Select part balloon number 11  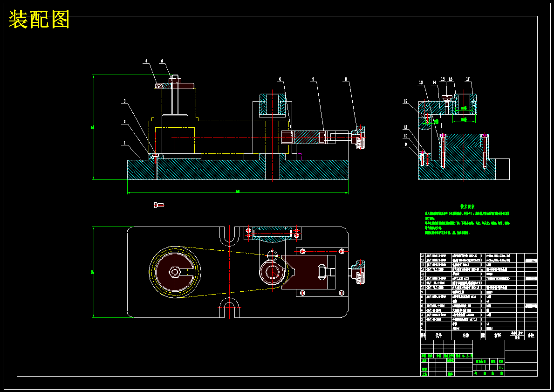click(x=406, y=126)
